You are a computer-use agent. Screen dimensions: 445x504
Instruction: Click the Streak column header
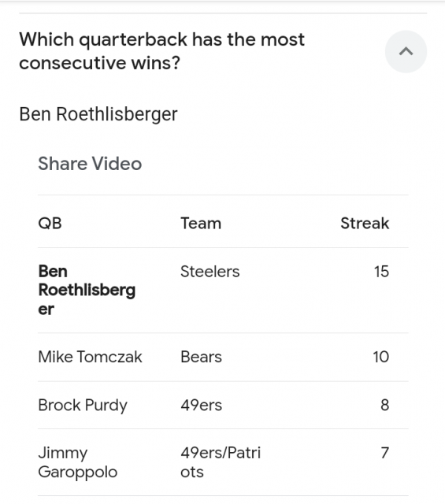365,223
